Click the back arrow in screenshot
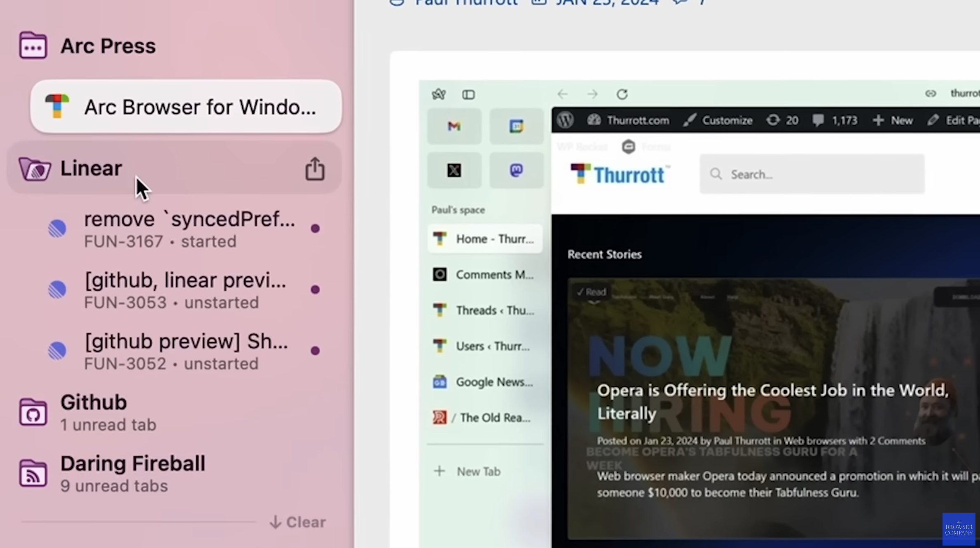 pyautogui.click(x=562, y=94)
